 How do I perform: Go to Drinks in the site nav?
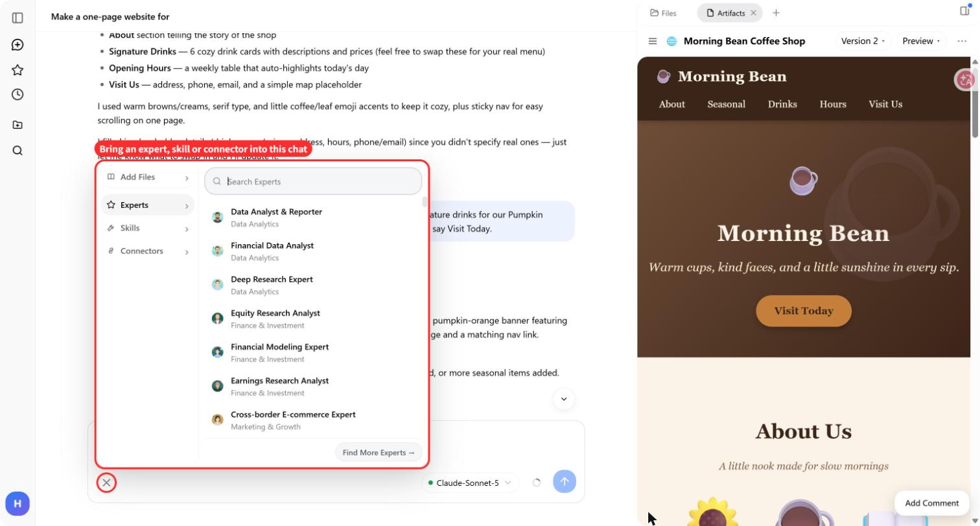click(782, 104)
